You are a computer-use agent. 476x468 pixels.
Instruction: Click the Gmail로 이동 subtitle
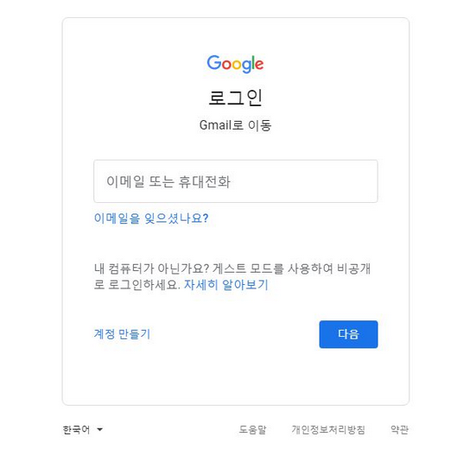tap(235, 125)
